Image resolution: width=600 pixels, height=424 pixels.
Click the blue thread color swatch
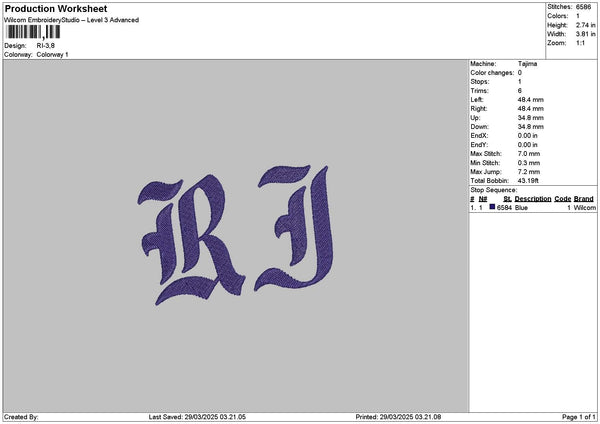pos(492,207)
